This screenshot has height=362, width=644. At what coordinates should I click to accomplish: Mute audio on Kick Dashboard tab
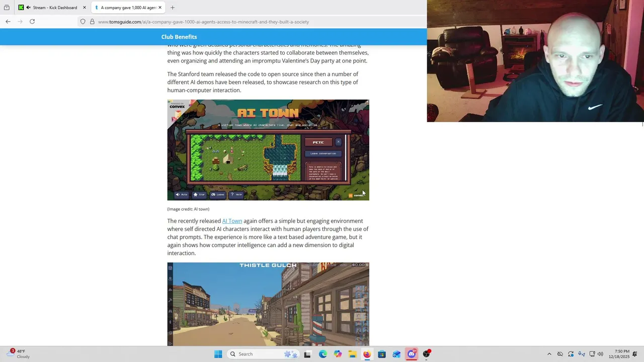pos(28,8)
